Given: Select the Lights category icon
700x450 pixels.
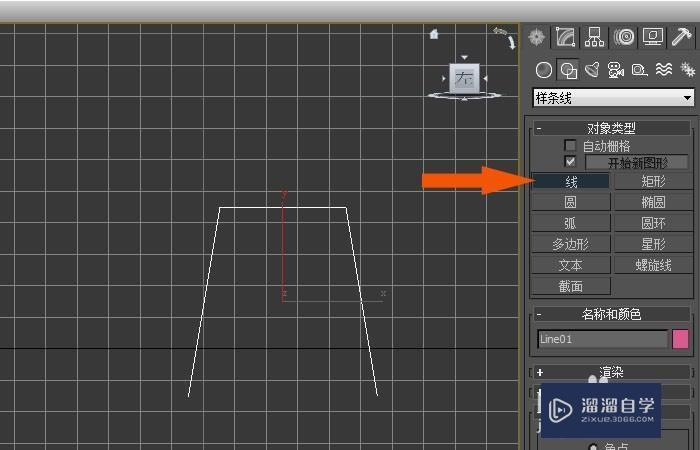Looking at the screenshot, I should [x=592, y=70].
